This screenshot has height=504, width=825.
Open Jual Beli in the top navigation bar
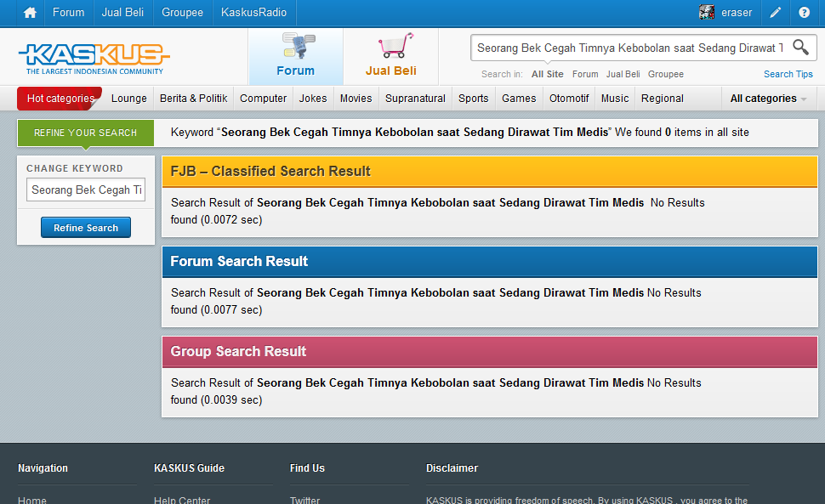click(x=122, y=13)
